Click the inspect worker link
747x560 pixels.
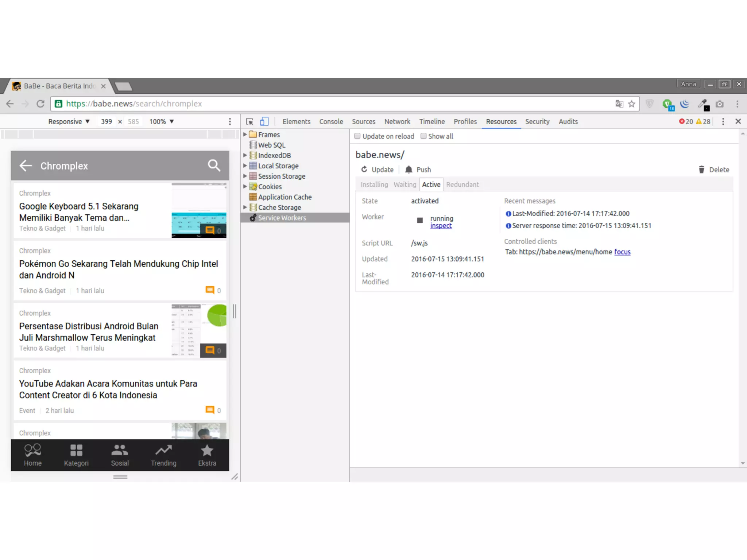(441, 226)
